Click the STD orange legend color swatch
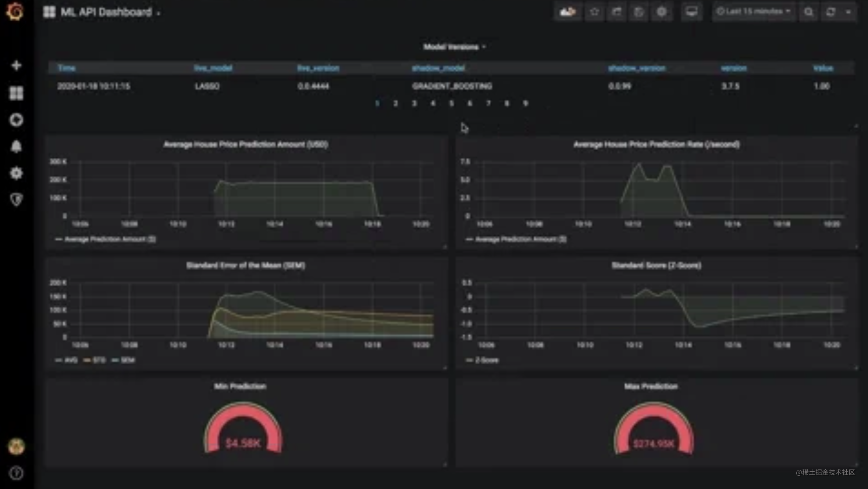Screen dimensions: 868x489 tap(87, 360)
